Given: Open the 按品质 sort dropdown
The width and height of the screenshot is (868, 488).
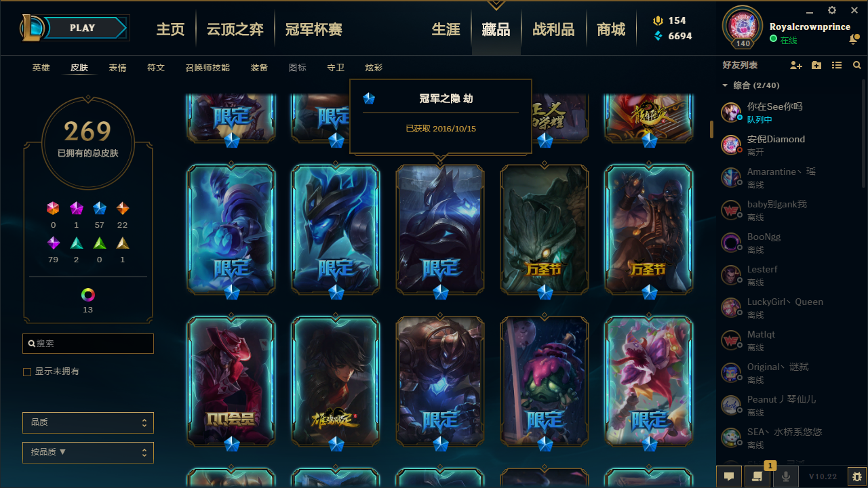Looking at the screenshot, I should tap(88, 452).
